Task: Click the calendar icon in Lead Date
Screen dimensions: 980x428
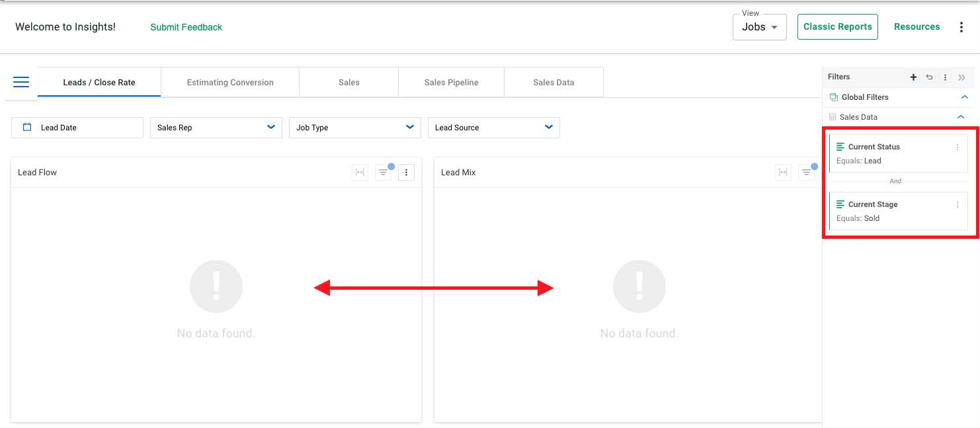Action: click(x=26, y=127)
